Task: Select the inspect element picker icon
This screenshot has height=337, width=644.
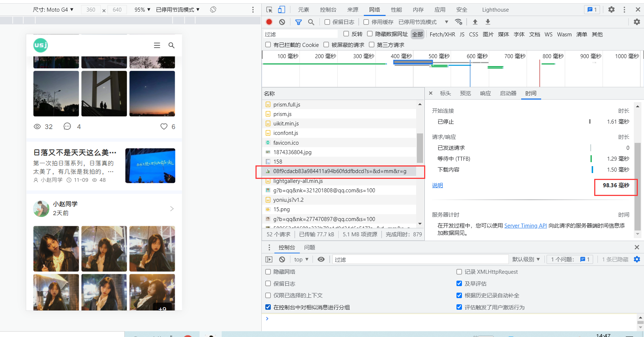Action: point(269,10)
